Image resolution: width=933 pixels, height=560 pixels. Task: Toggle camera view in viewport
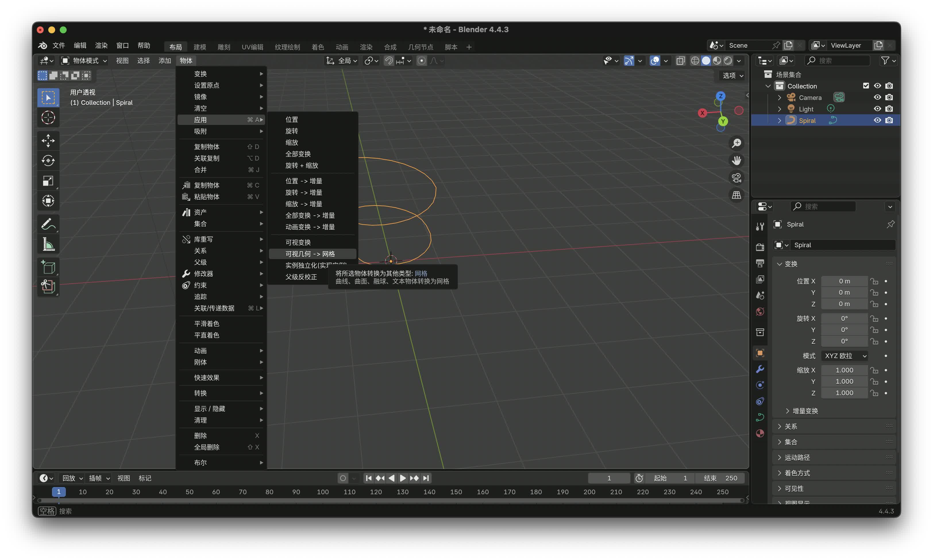[x=736, y=178]
